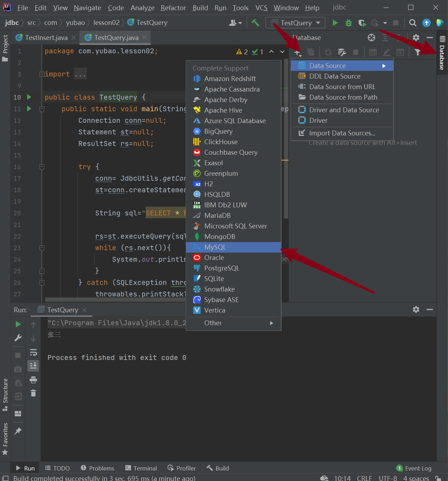
Task: Click the add data source plus icon
Action: [297, 53]
